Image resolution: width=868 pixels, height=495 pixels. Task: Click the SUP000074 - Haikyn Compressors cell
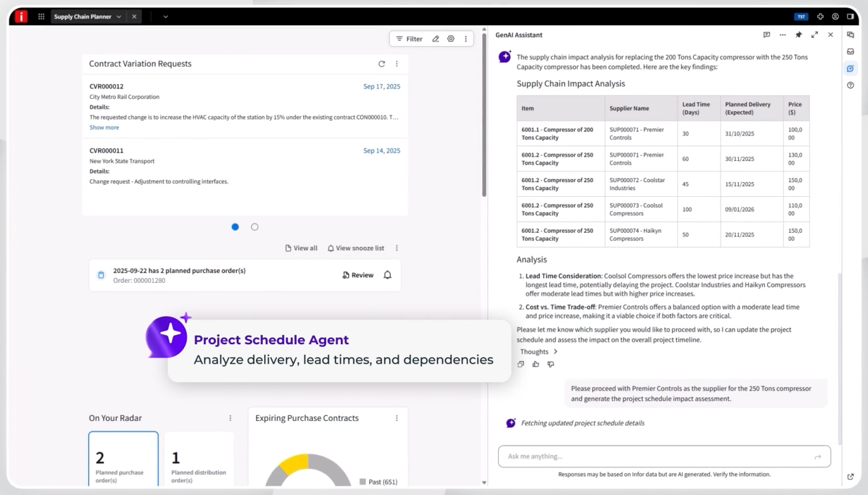pyautogui.click(x=641, y=235)
